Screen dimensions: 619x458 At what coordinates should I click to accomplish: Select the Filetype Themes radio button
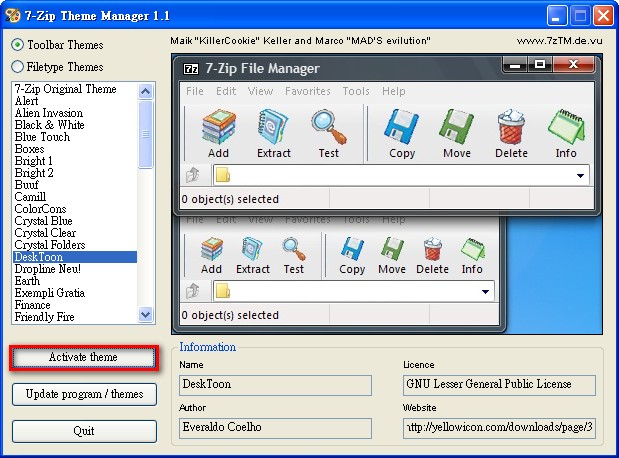(17, 67)
